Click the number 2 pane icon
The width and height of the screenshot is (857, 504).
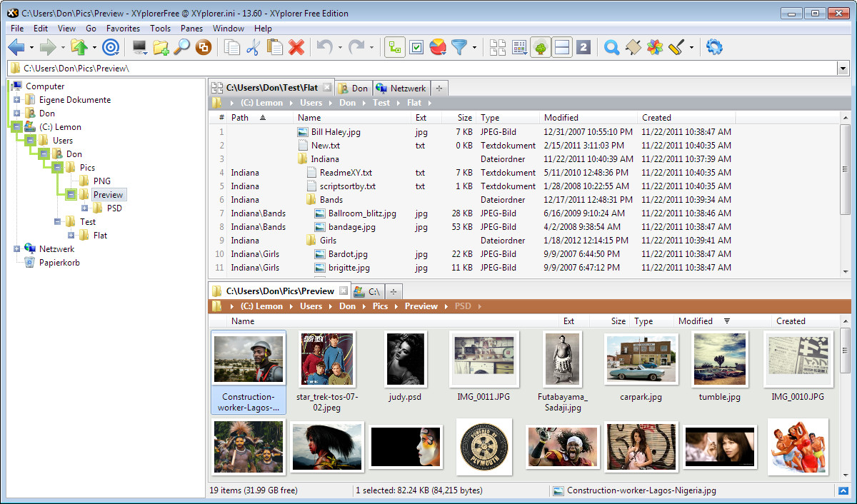pyautogui.click(x=583, y=48)
